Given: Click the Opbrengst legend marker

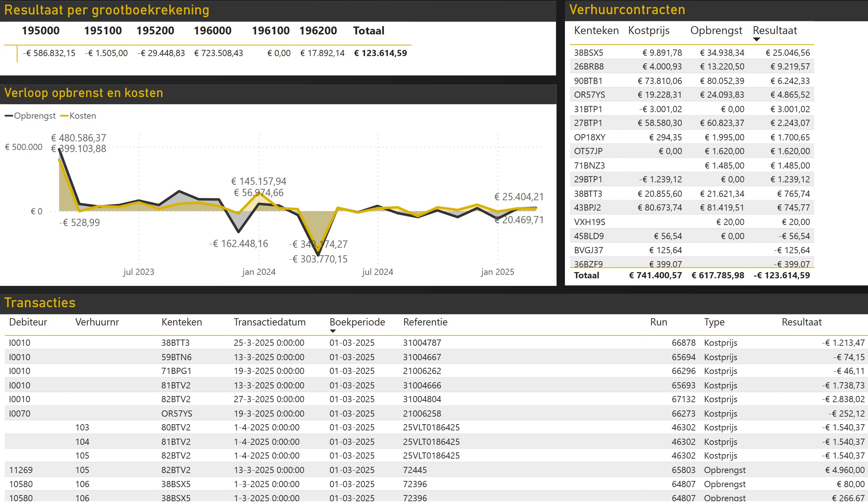Looking at the screenshot, I should click(9, 116).
